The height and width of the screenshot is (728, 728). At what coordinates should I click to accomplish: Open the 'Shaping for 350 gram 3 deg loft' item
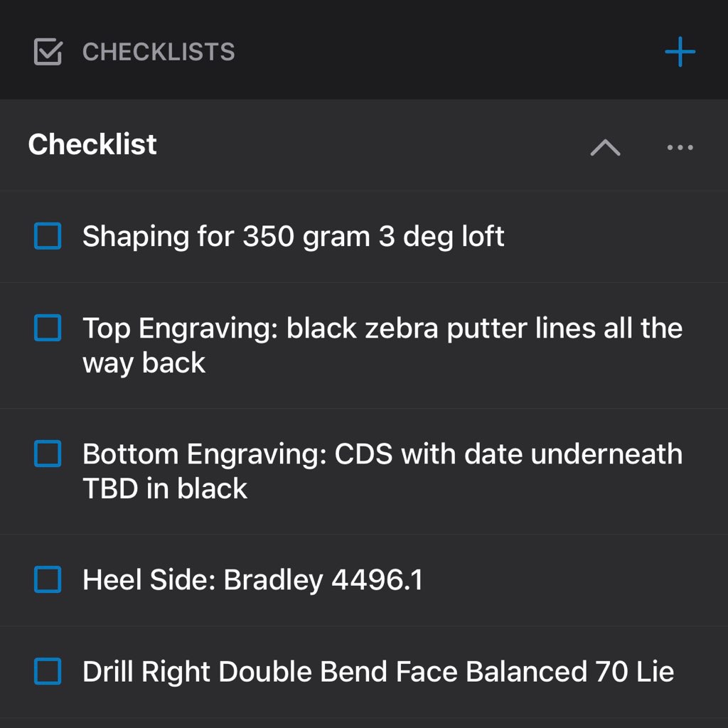(293, 237)
